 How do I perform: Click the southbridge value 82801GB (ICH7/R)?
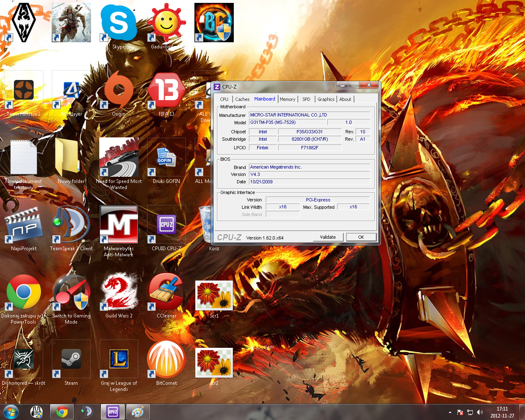[310, 139]
